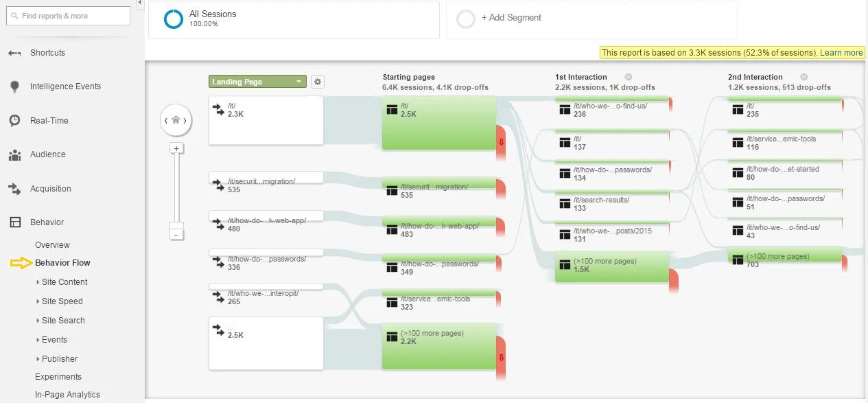Click the Audience people icon
The width and height of the screenshot is (868, 403).
(x=14, y=154)
